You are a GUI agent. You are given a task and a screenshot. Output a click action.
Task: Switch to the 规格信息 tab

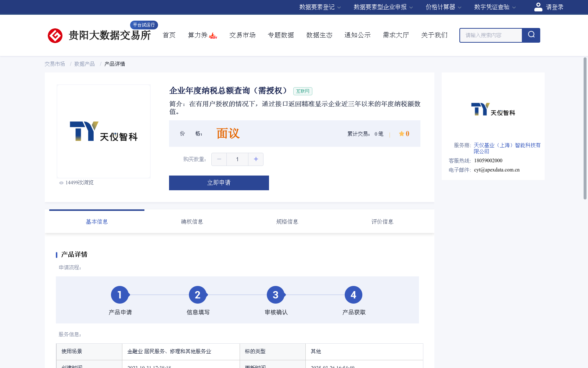pos(287,222)
